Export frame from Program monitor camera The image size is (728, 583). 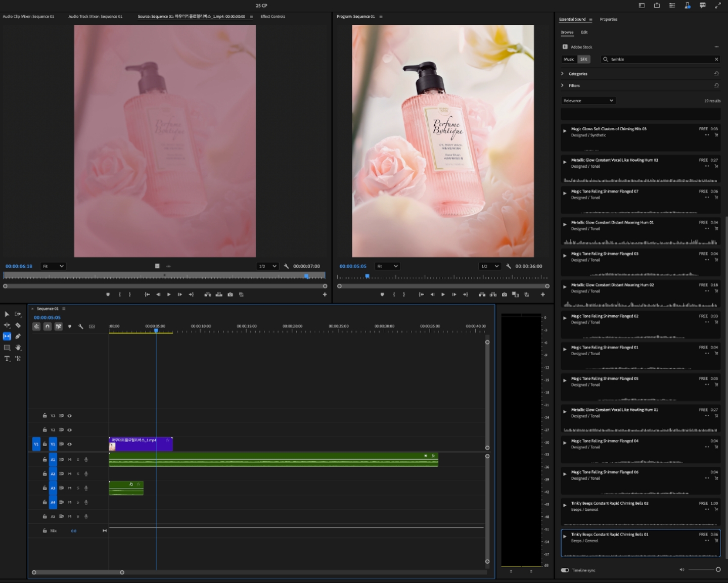[x=504, y=295]
